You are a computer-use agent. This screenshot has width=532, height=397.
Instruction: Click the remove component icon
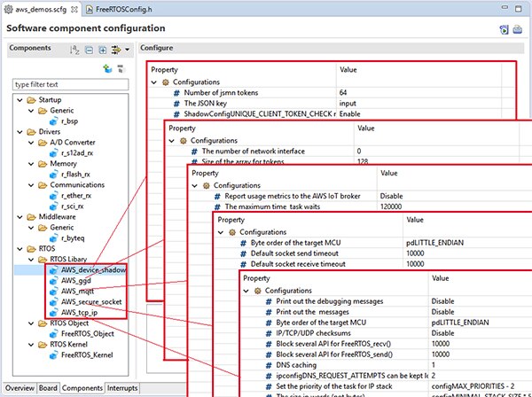coord(121,67)
